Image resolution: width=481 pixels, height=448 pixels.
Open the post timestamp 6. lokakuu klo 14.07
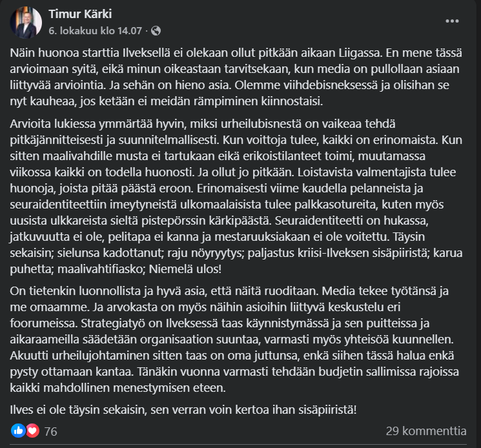coord(97,31)
